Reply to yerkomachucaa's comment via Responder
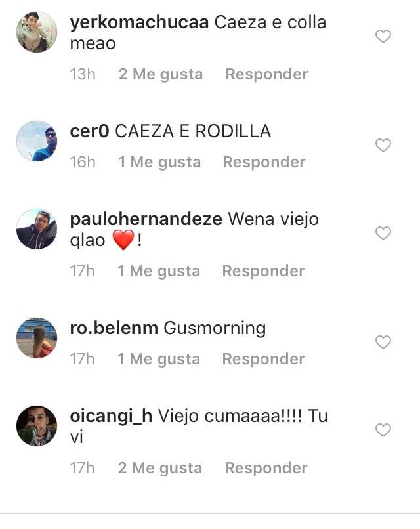The width and height of the screenshot is (420, 529). [266, 74]
